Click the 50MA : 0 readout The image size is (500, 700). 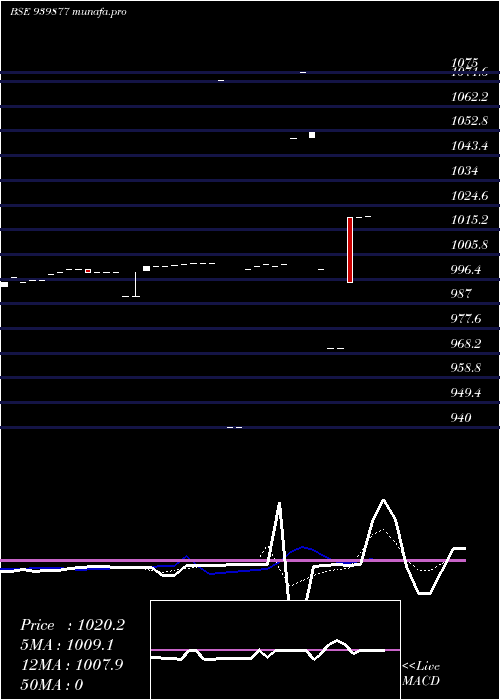click(52, 685)
